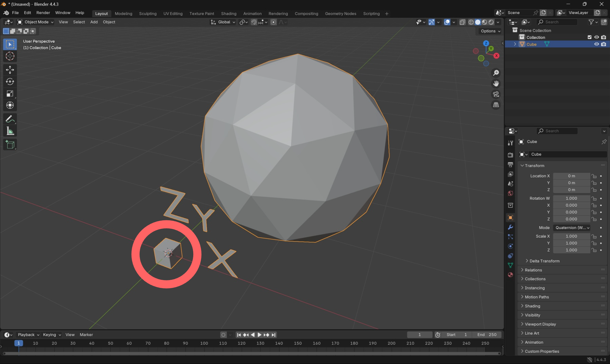Open the Object Mode dropdown

tap(36, 22)
